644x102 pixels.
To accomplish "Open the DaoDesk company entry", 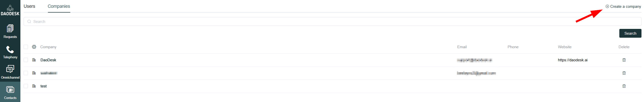I will [48, 60].
